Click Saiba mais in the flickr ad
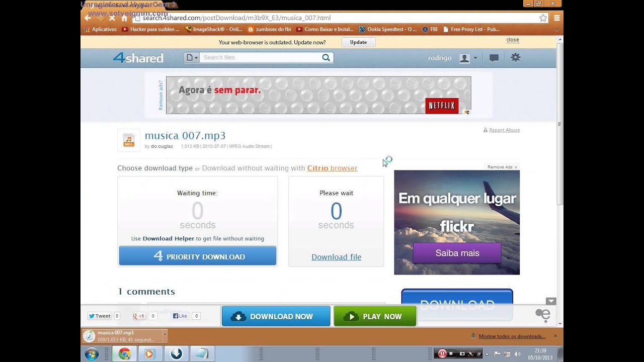644x362 pixels. click(x=457, y=253)
